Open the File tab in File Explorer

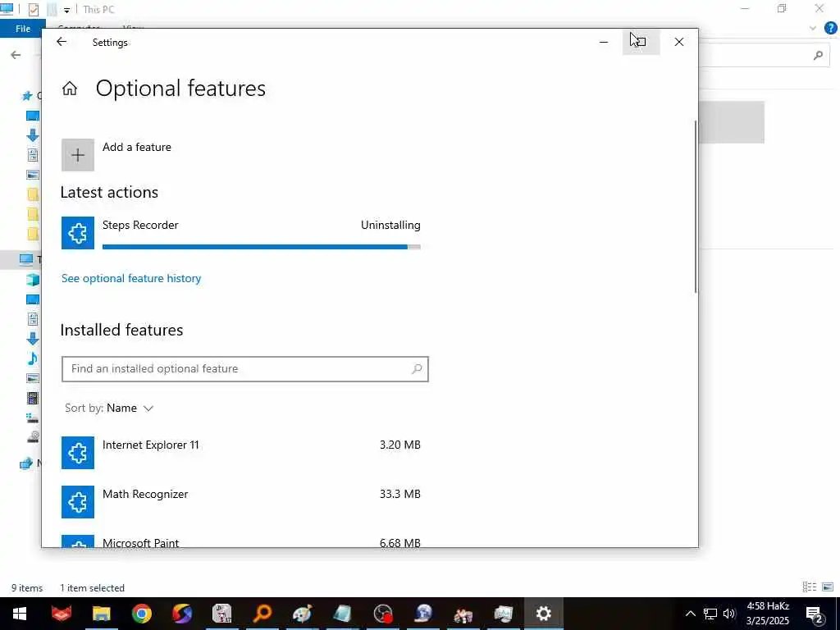point(22,29)
